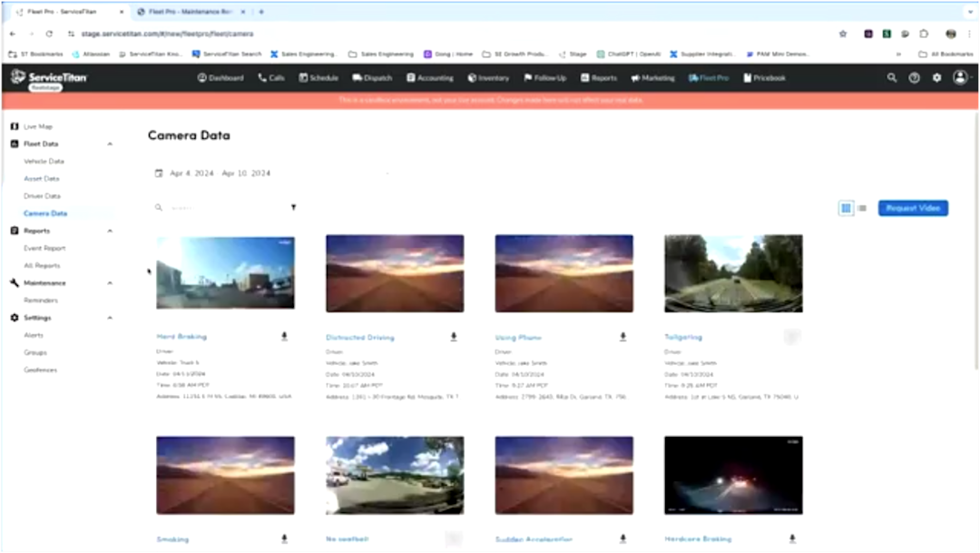Collapse the Reports sidebar section
The image size is (980, 553).
click(x=110, y=231)
